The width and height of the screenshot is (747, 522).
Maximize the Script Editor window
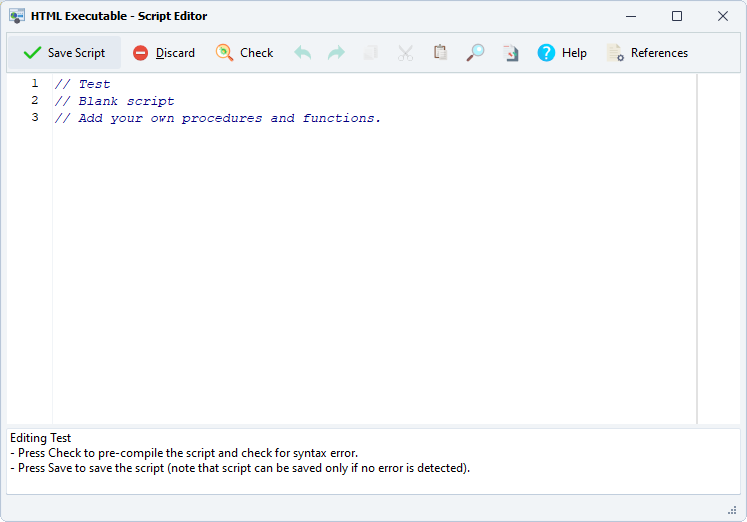pos(677,16)
